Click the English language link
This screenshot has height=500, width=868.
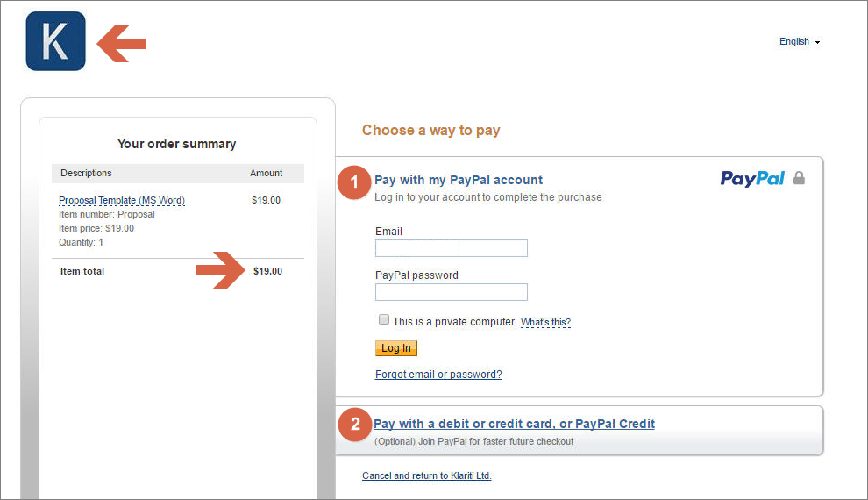(x=793, y=41)
